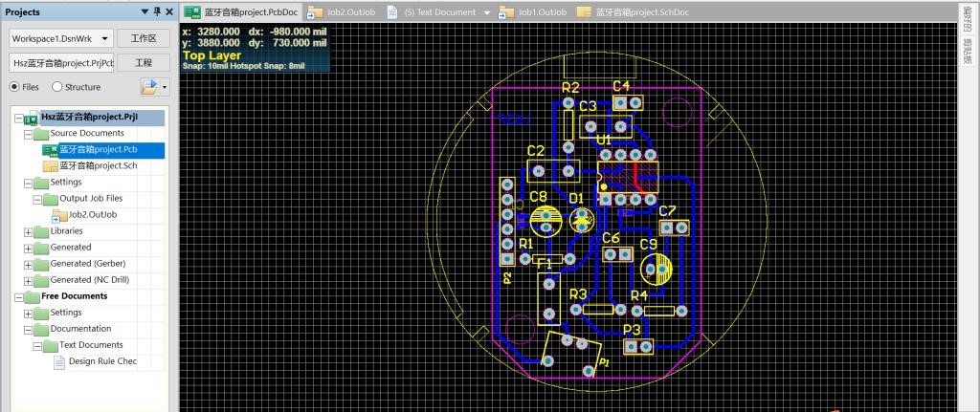Image resolution: width=980 pixels, height=412 pixels.
Task: Click the 工作区 button
Action: pos(143,38)
